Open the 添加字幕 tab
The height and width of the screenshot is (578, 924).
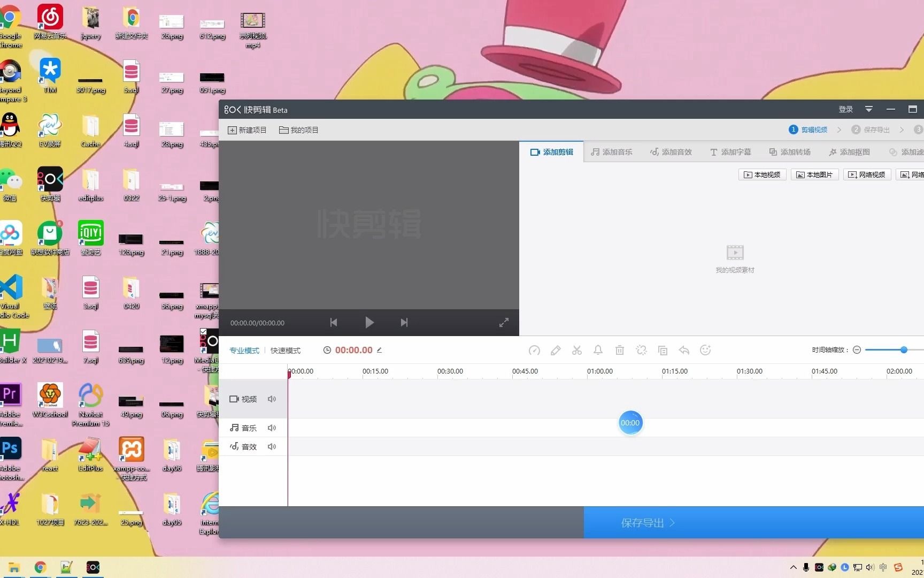click(x=730, y=152)
